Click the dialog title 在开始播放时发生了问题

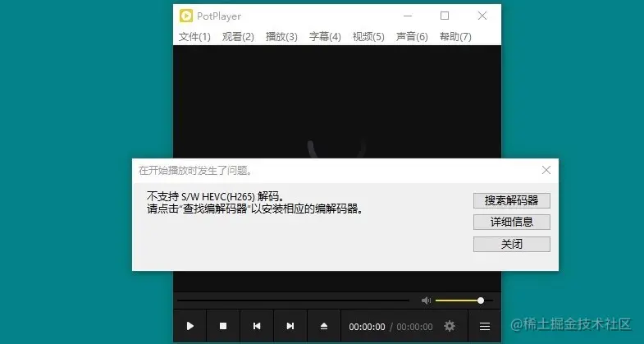[195, 171]
